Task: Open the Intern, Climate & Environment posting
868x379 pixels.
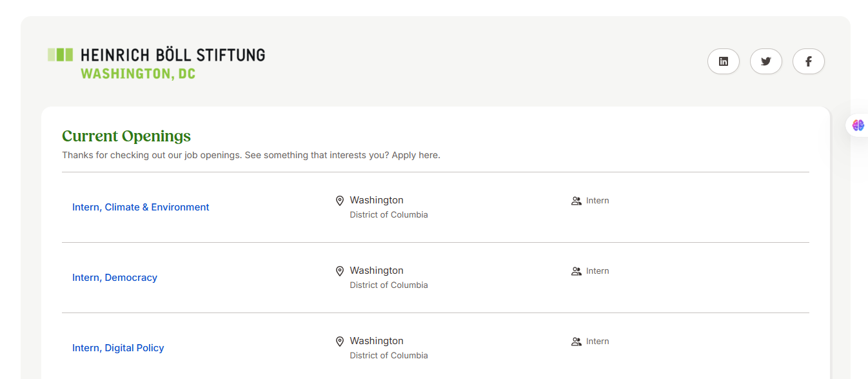Action: 141,207
